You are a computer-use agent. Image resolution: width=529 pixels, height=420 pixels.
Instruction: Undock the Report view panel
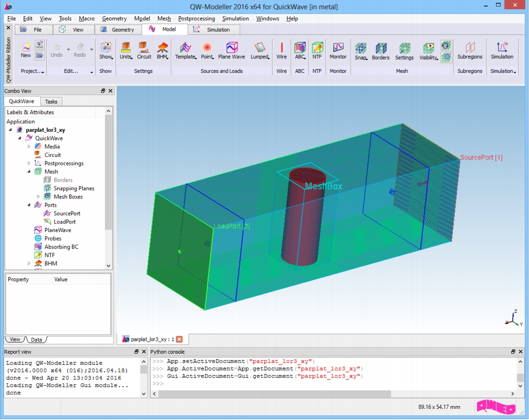pyautogui.click(x=136, y=351)
